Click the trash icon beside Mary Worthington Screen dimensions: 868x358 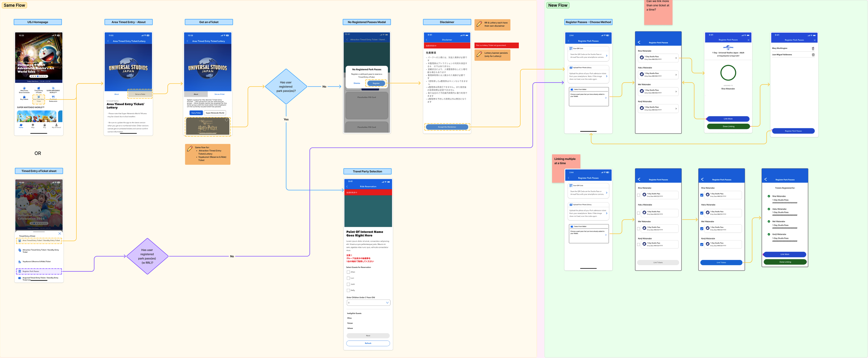(813, 49)
